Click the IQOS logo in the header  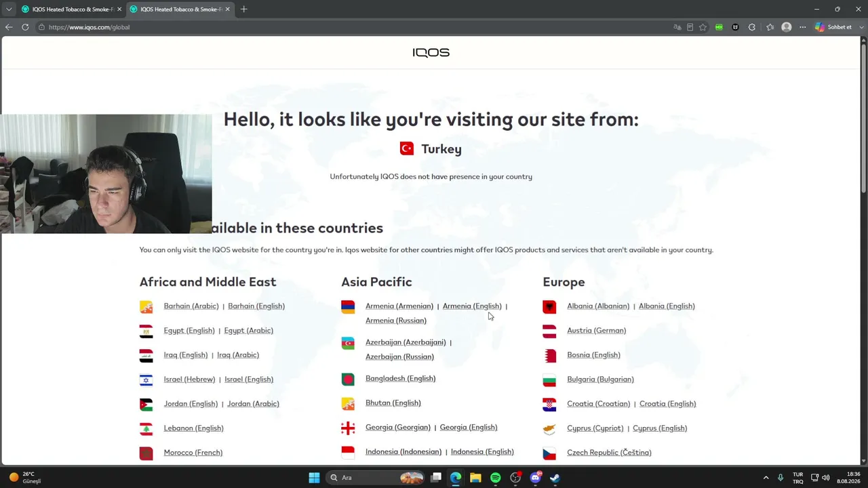click(x=431, y=53)
